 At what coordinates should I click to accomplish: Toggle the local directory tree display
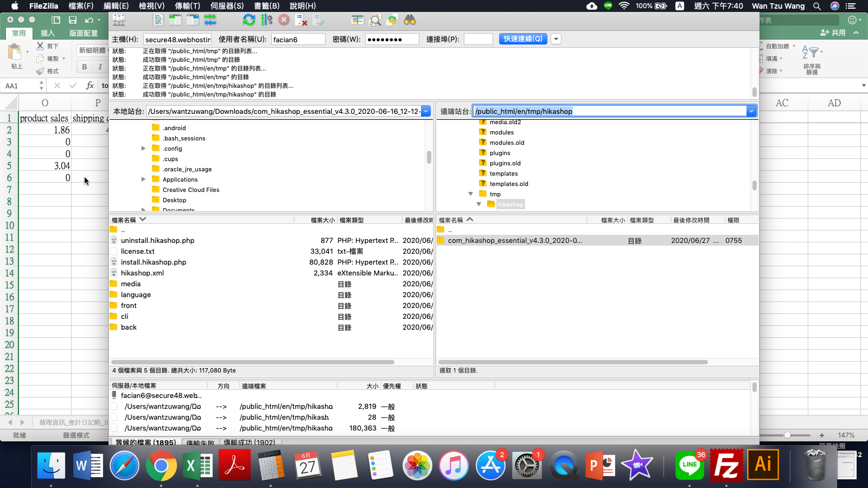tap(175, 20)
